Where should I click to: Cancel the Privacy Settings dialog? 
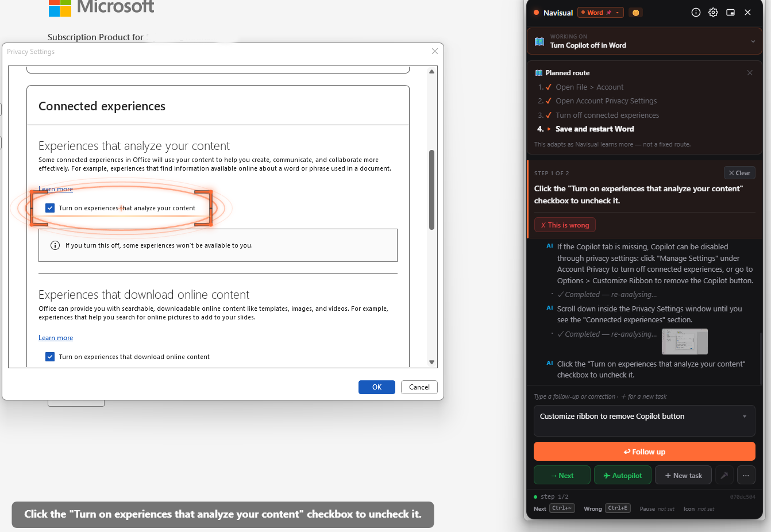419,387
